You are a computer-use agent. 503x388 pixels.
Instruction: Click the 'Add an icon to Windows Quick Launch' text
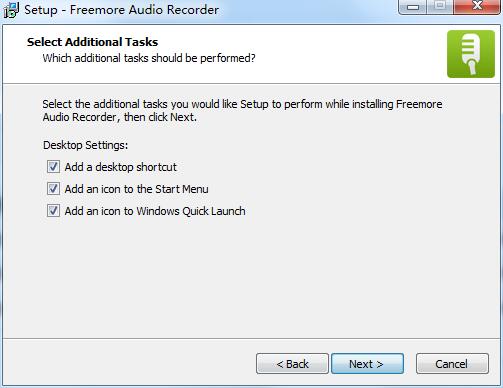tap(155, 211)
